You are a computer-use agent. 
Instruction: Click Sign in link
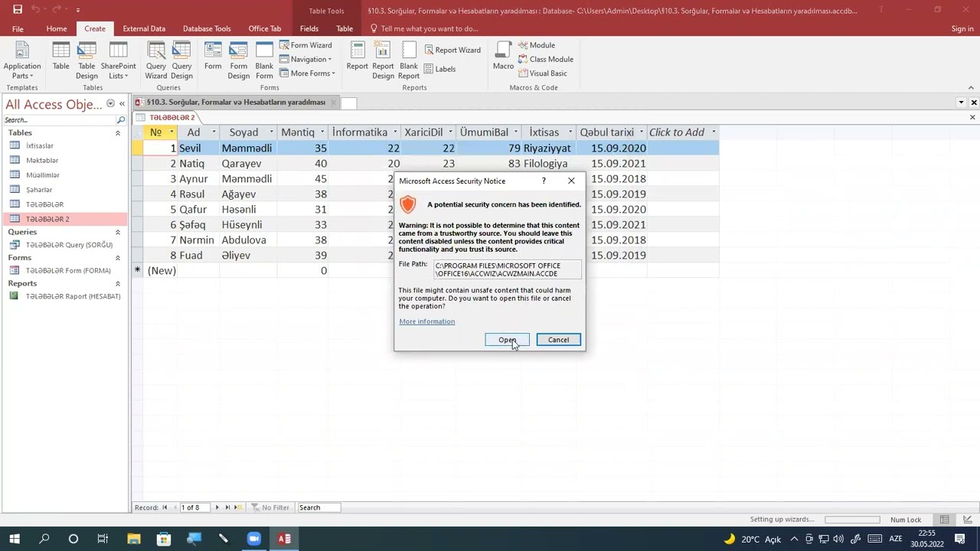click(x=962, y=28)
